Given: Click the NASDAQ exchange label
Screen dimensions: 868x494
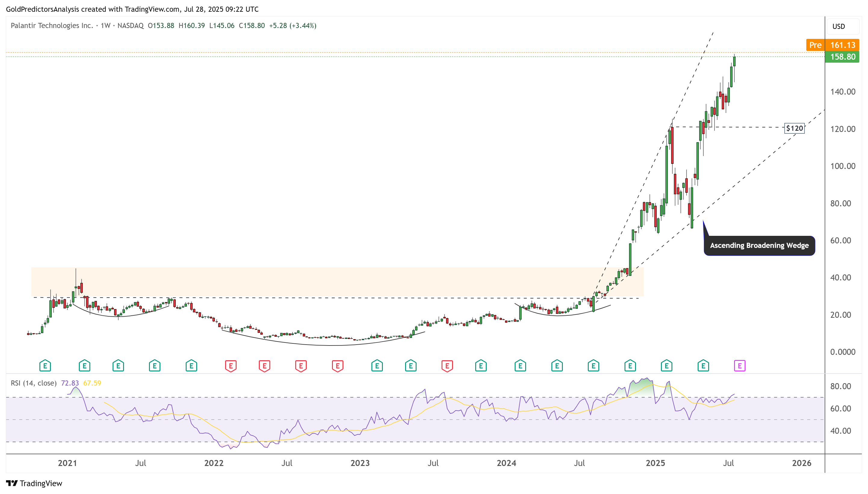Looking at the screenshot, I should tap(131, 25).
